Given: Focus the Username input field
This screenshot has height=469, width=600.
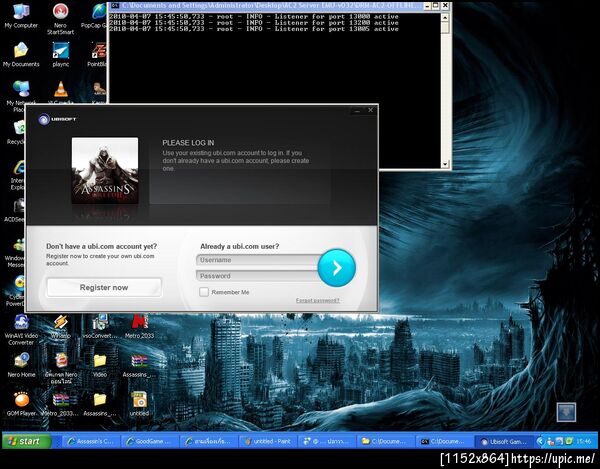Looking at the screenshot, I should [258, 260].
